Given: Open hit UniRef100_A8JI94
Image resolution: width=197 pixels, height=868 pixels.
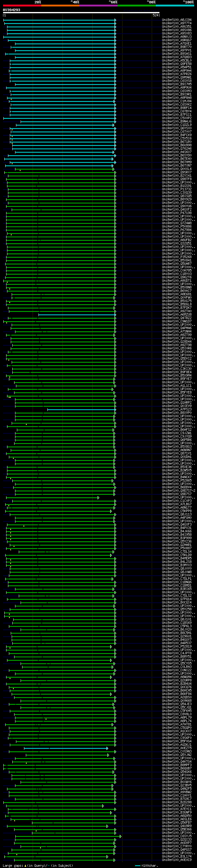Looking at the screenshot, I should pyautogui.click(x=177, y=20).
